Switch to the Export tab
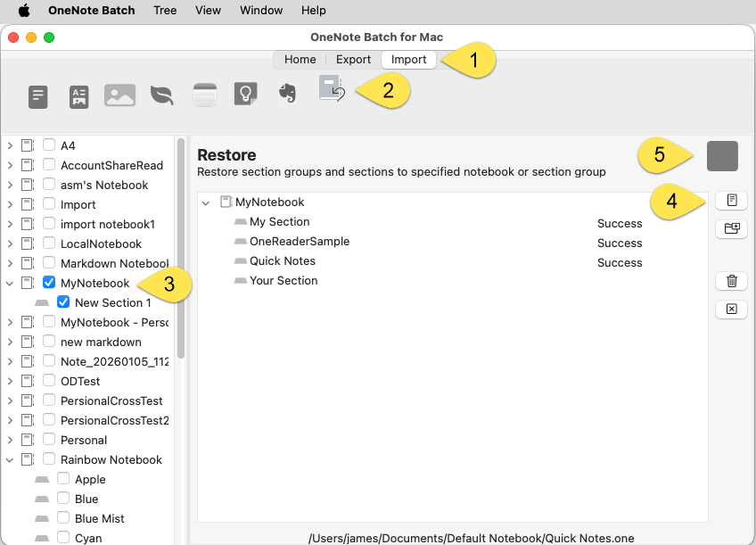Screen dimensions: 756x545 (x=353, y=60)
